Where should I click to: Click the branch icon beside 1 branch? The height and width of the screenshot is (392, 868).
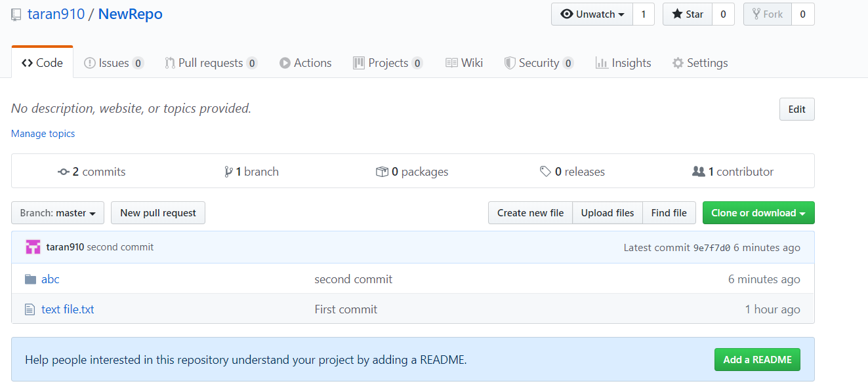pyautogui.click(x=228, y=172)
